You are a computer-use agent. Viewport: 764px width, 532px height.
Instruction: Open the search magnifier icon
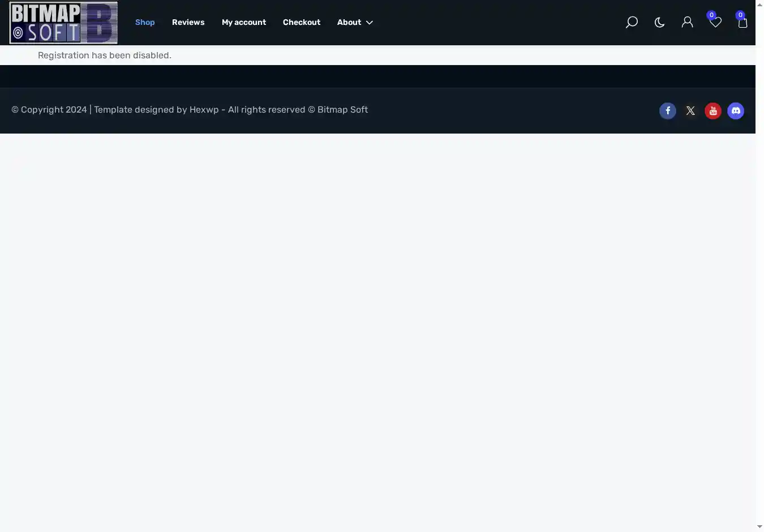point(632,23)
